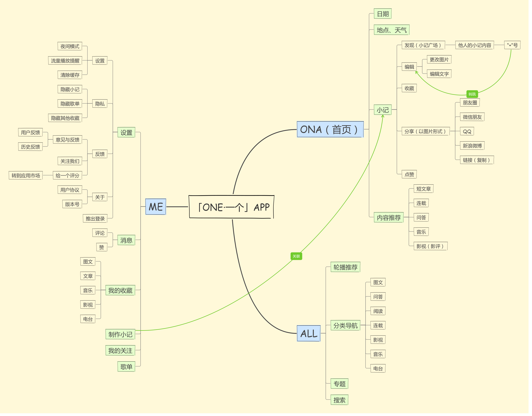
Task: Click the 编辑文字 node
Action: [x=442, y=74]
